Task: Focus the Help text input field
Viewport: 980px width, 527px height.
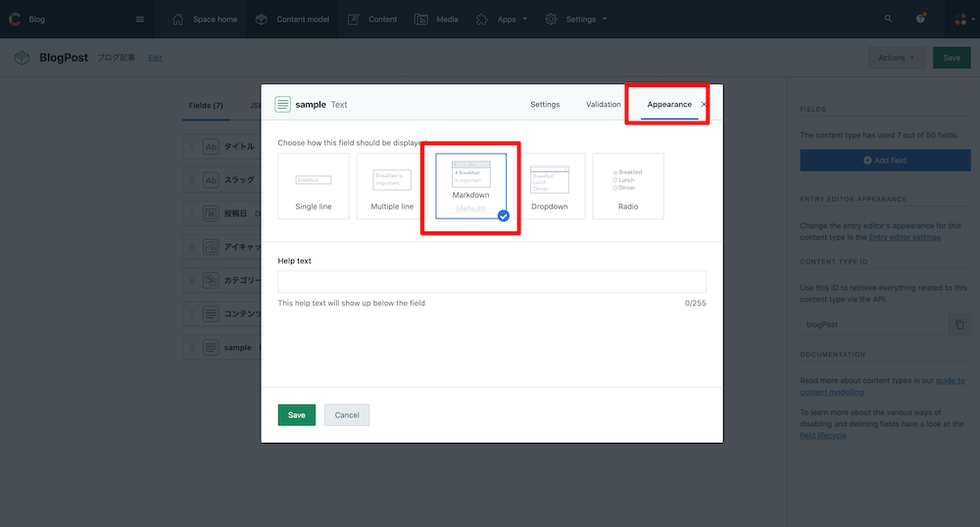Action: tap(492, 281)
